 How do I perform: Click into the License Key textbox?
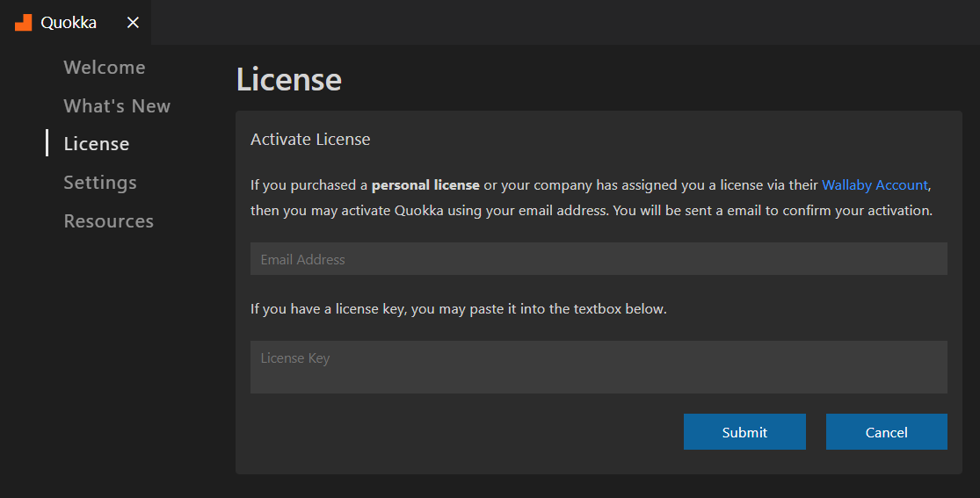(599, 367)
